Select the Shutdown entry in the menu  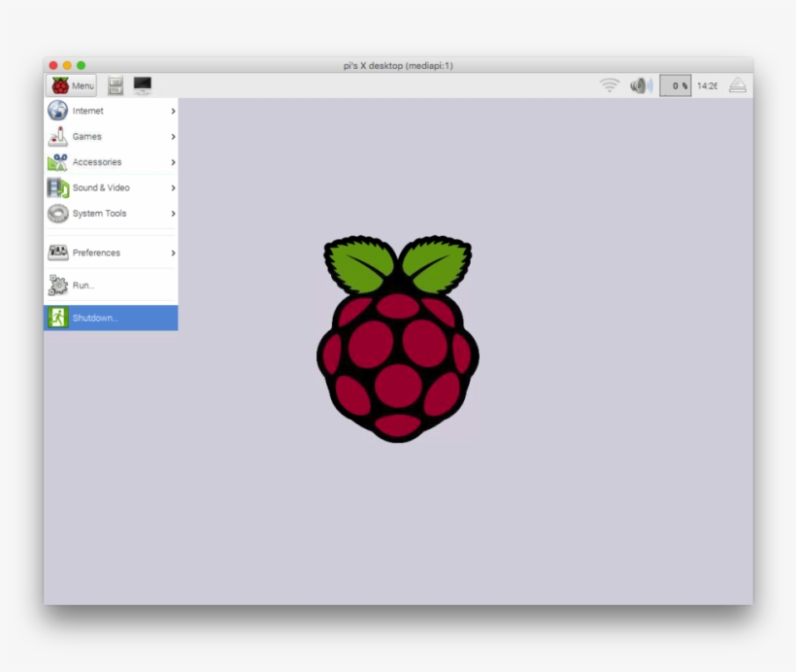coord(100,317)
